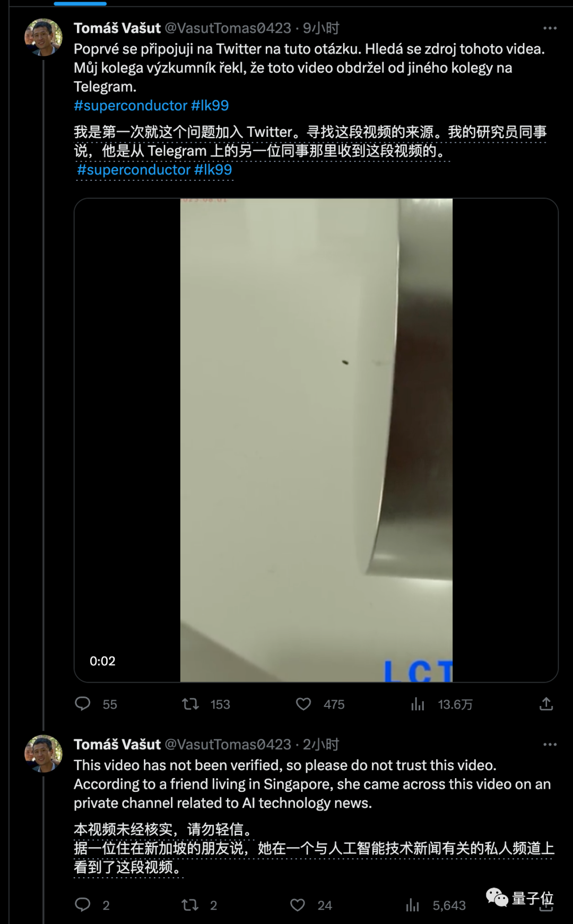573x924 pixels.
Task: Reply to the first tweet with video
Action: coord(83,704)
